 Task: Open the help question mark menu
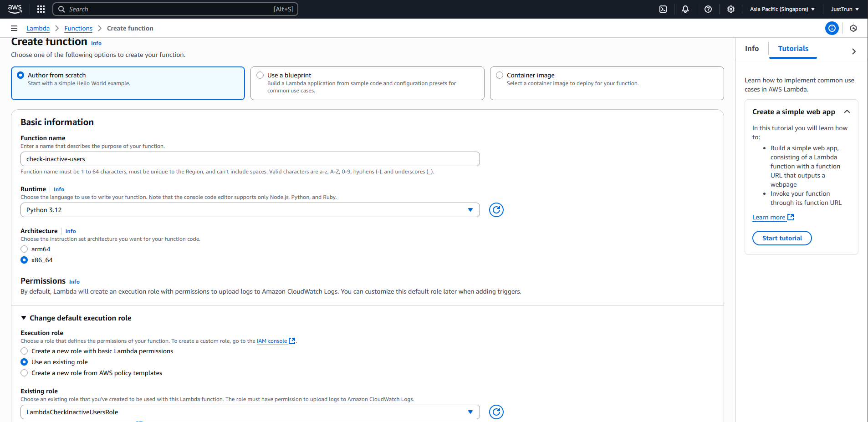tap(708, 9)
